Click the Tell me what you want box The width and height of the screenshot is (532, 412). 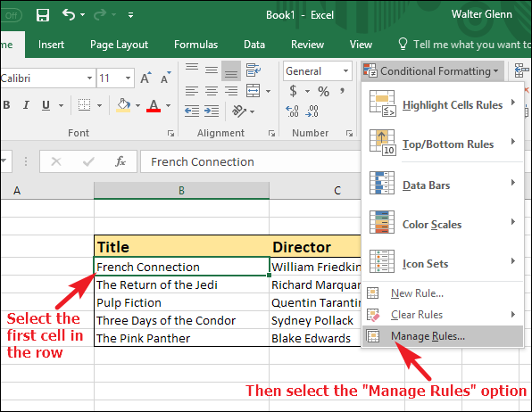(464, 45)
